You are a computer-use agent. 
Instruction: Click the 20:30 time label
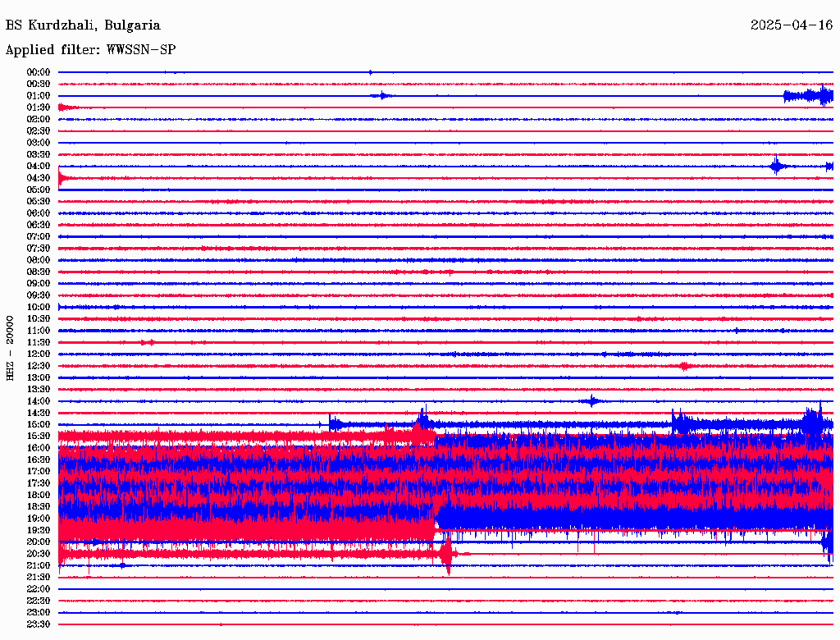[39, 554]
